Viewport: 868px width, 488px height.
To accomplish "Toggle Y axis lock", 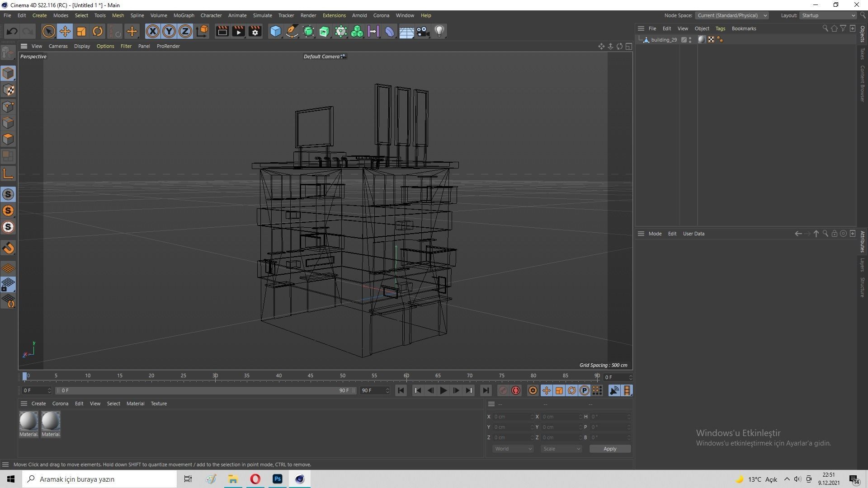I will coord(169,31).
